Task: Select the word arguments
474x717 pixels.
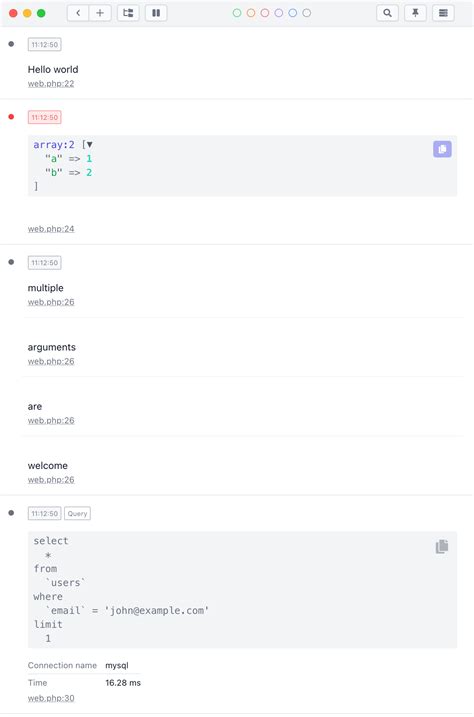Action: [52, 348]
